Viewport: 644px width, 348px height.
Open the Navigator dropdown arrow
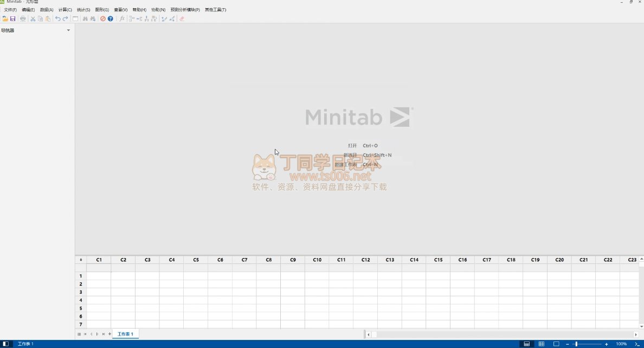[x=68, y=30]
